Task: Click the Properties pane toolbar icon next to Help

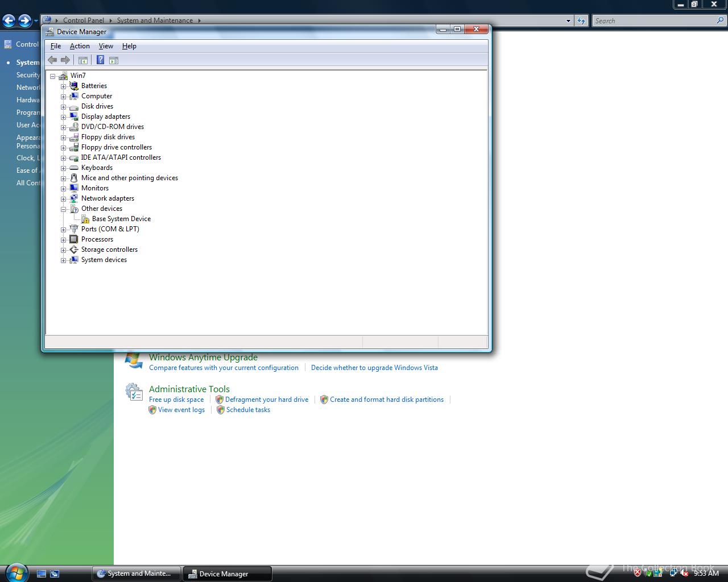Action: pos(114,60)
